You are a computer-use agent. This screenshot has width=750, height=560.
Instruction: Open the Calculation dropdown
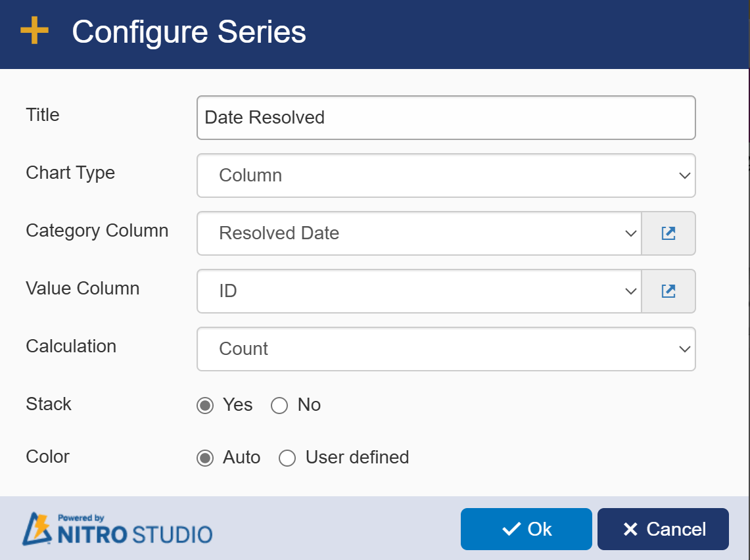coord(446,349)
